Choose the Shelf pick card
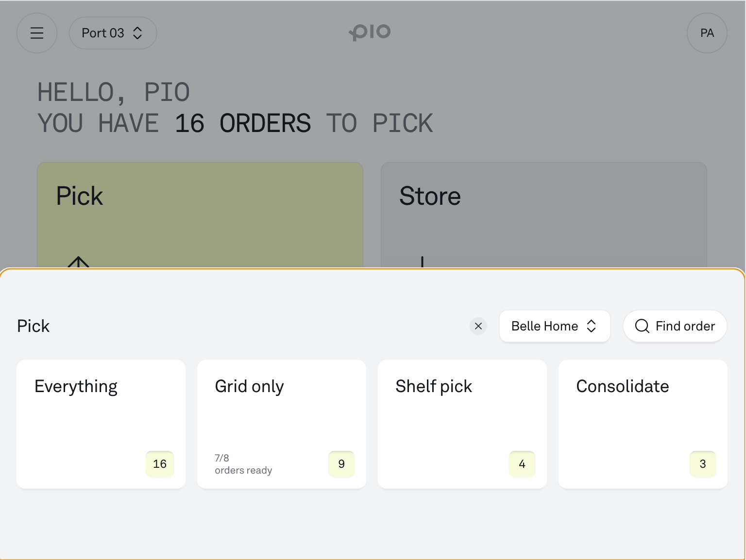The height and width of the screenshot is (560, 746). coord(462,424)
